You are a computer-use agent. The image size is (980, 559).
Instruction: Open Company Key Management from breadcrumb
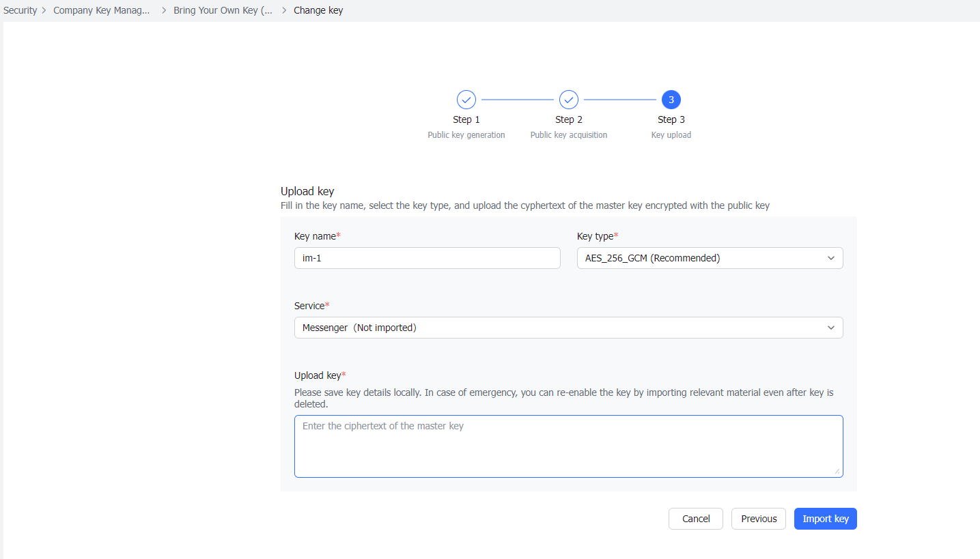point(102,10)
